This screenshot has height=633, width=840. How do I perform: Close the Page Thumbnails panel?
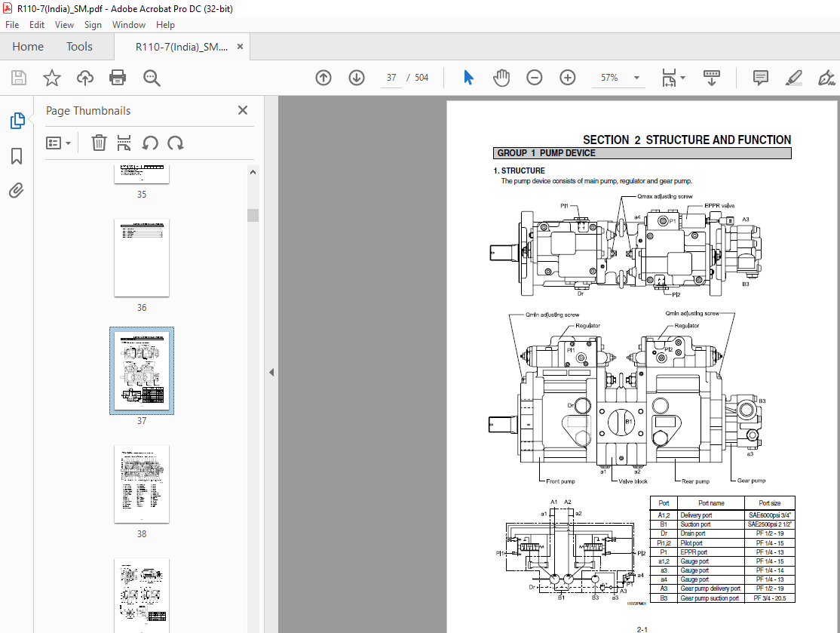243,110
